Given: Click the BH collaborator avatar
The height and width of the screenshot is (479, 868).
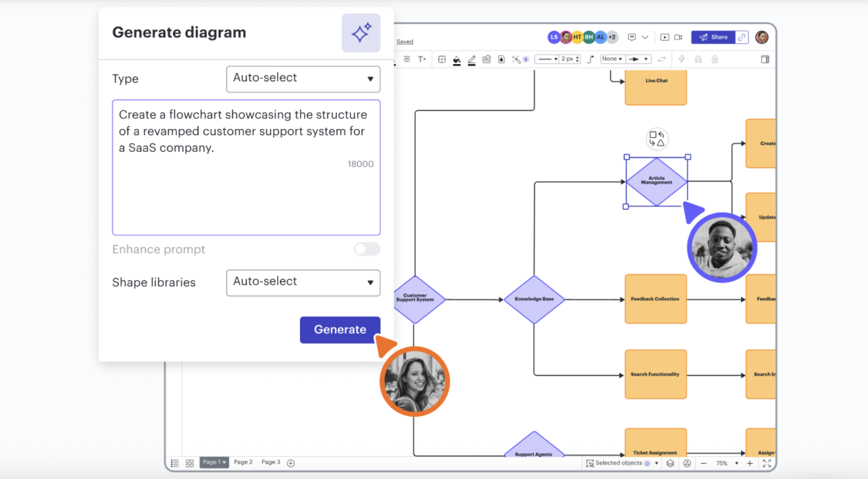Looking at the screenshot, I should point(589,37).
